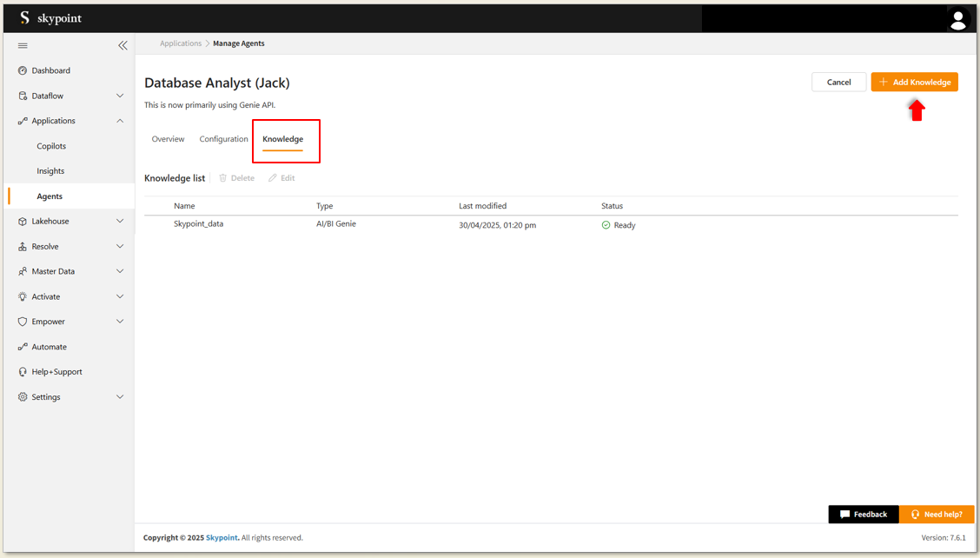Screen dimensions: 980x558
Task: Open Help+Support headset icon
Action: 23,372
